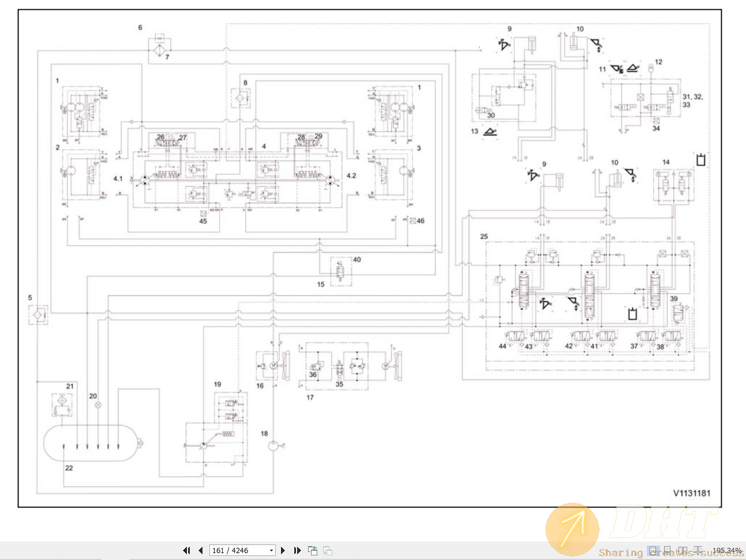Screen dimensions: 746x560
Task: Click the label "31, 32, 33" in the diagram
Action: coord(692,100)
